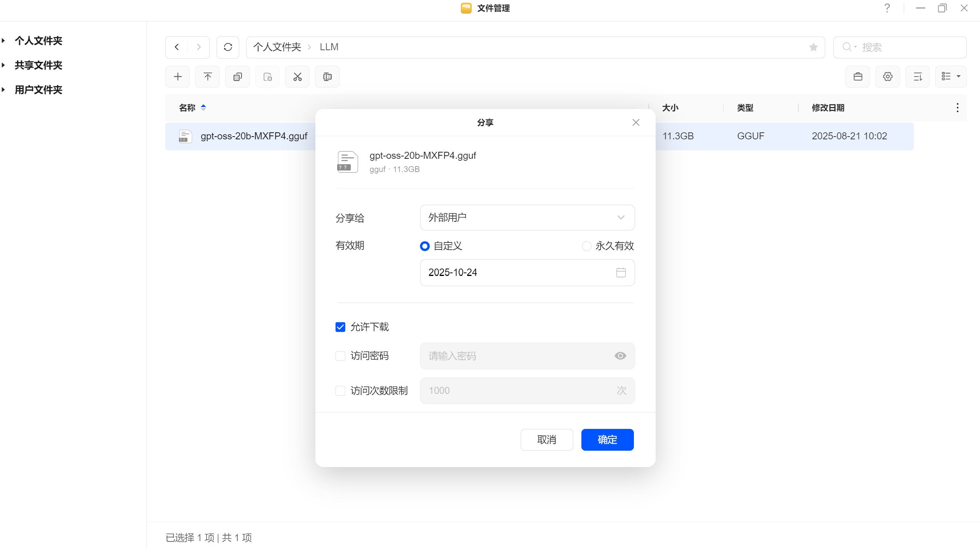Click the favorite star in path bar
Image resolution: width=980 pixels, height=548 pixels.
[x=813, y=47]
